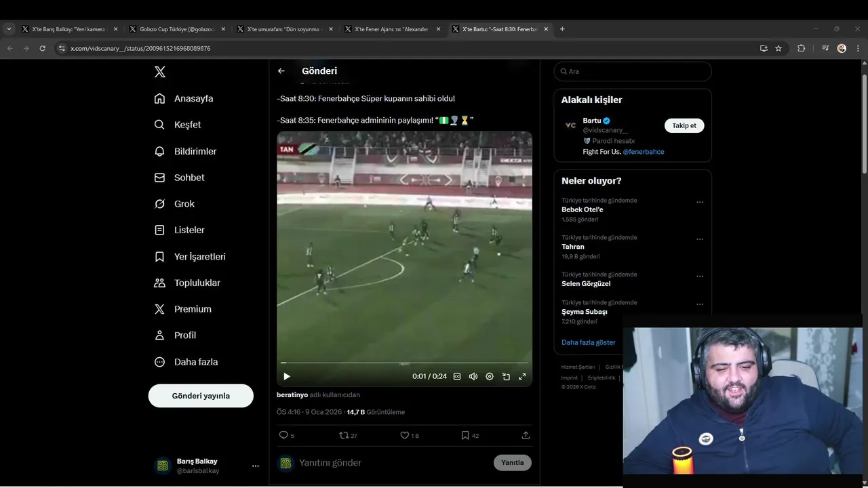Mute the video sound

473,376
